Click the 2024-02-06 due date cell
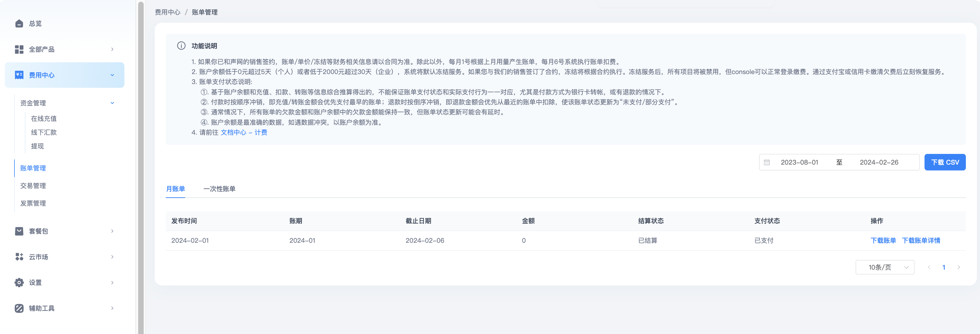 425,241
